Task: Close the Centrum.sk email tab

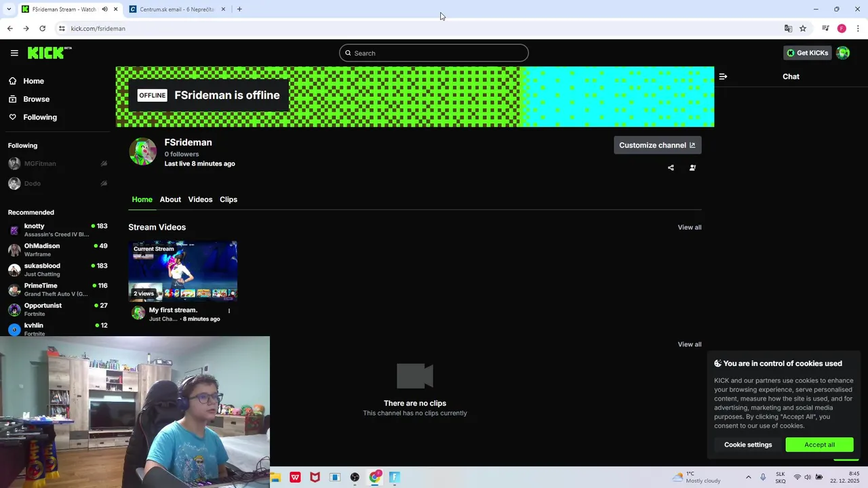Action: point(223,9)
